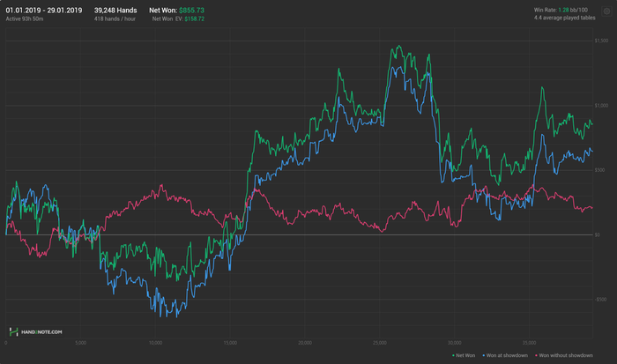Click the pink without-showdown legend dot
This screenshot has width=617, height=364.
(536, 355)
